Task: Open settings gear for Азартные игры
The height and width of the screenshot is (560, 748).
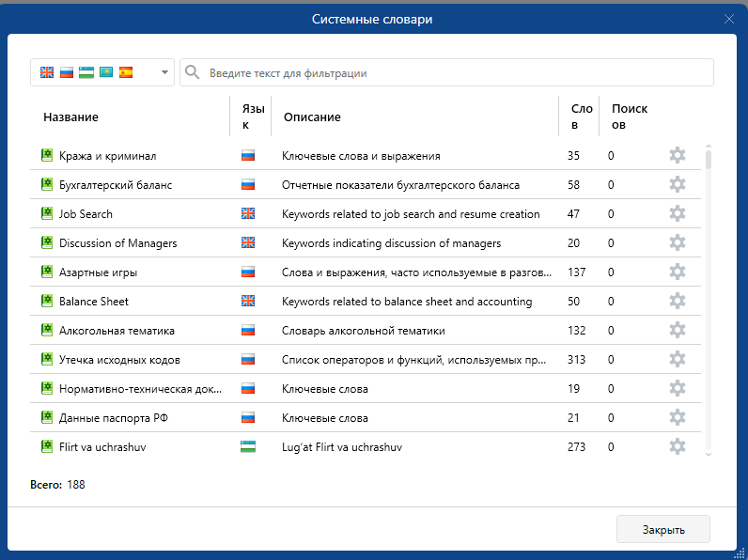Action: pyautogui.click(x=678, y=272)
